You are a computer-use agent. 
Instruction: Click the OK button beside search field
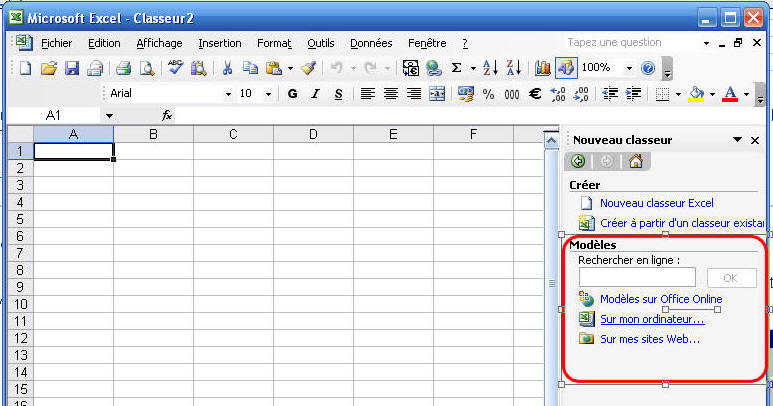pos(732,278)
